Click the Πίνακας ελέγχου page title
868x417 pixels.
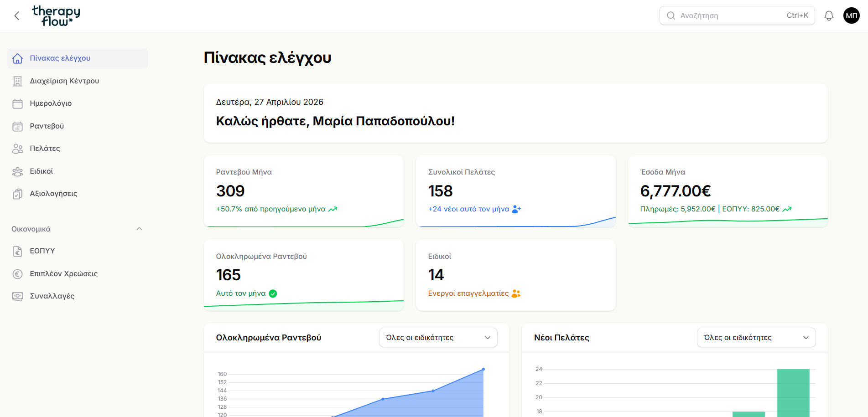[x=267, y=58]
